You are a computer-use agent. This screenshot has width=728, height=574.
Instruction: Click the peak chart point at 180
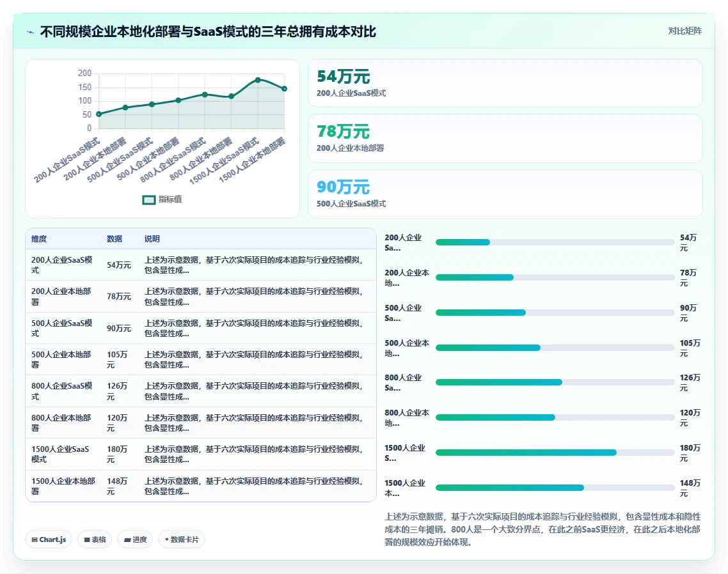pyautogui.click(x=258, y=80)
